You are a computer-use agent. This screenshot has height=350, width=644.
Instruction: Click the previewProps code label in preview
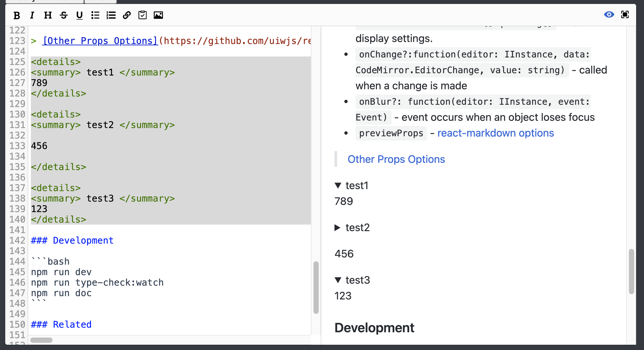391,133
